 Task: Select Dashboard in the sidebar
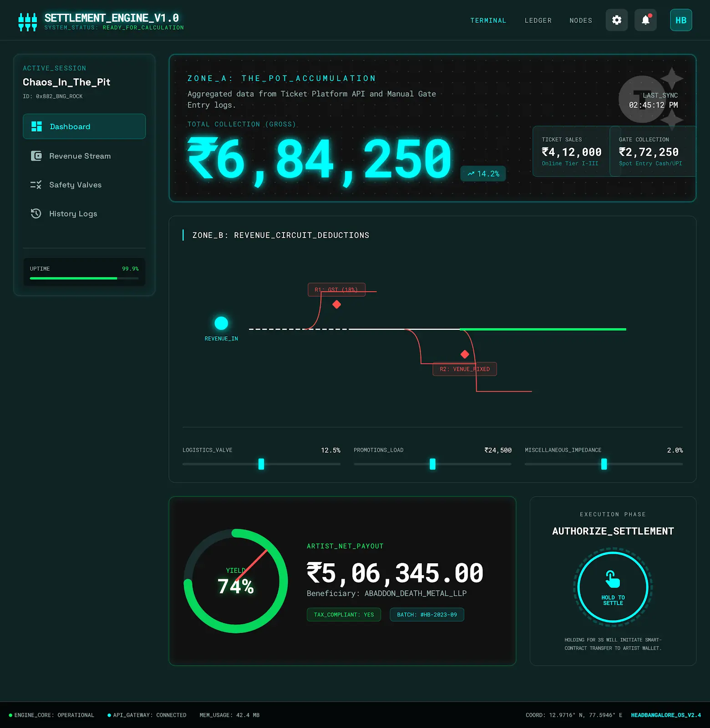point(84,126)
